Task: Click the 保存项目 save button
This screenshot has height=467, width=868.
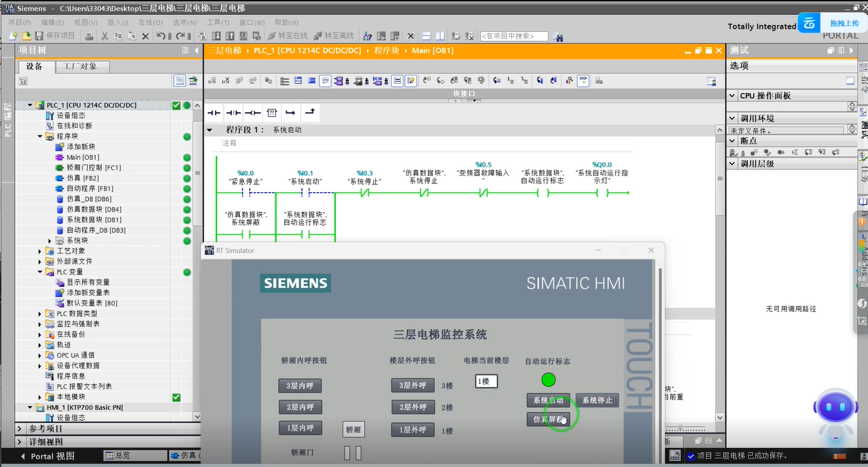Action: click(x=55, y=35)
